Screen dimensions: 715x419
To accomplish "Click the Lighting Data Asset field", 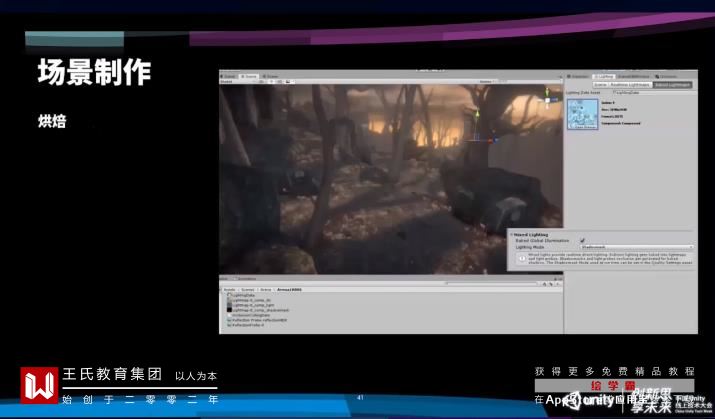I will point(653,93).
